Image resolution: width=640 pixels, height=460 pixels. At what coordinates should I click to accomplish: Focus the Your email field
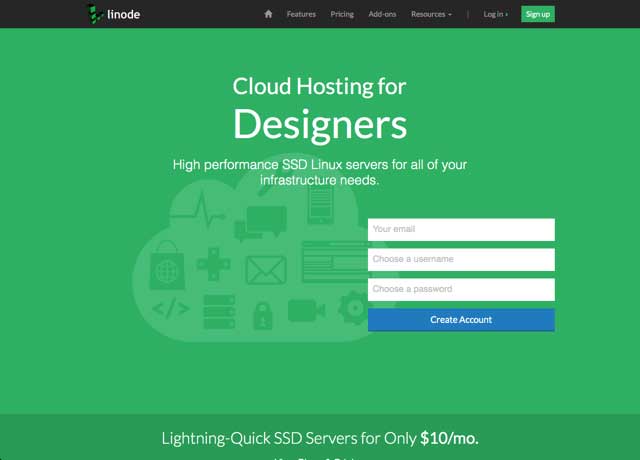(461, 229)
